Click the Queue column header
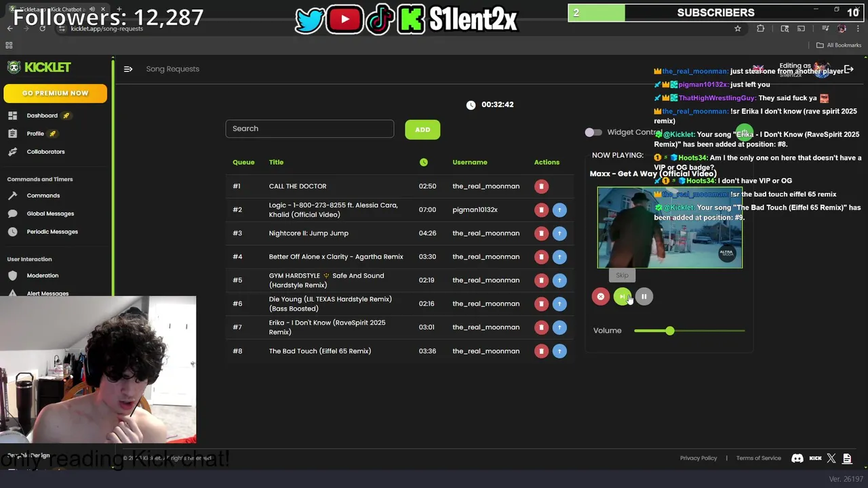This screenshot has height=488, width=868. pyautogui.click(x=243, y=163)
